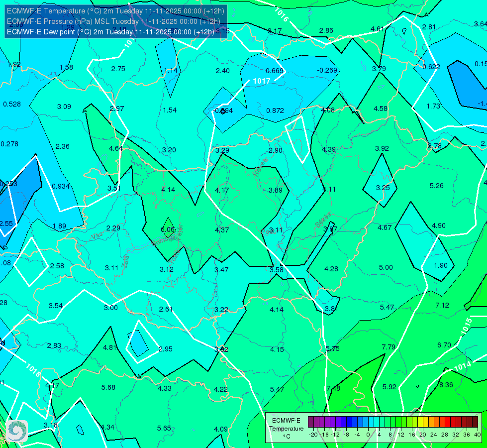Click the 2.95 temperature value
Viewport: 487px width, 448px height.
165,349
